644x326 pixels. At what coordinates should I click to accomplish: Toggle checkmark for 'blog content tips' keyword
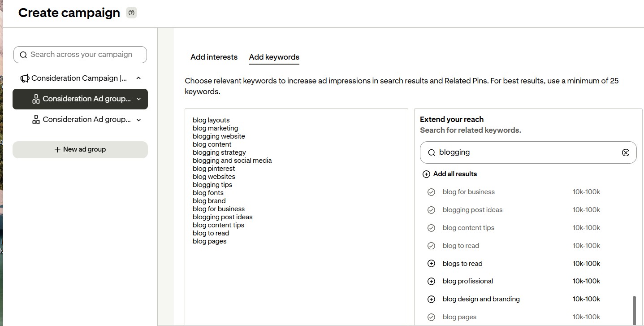(431, 228)
